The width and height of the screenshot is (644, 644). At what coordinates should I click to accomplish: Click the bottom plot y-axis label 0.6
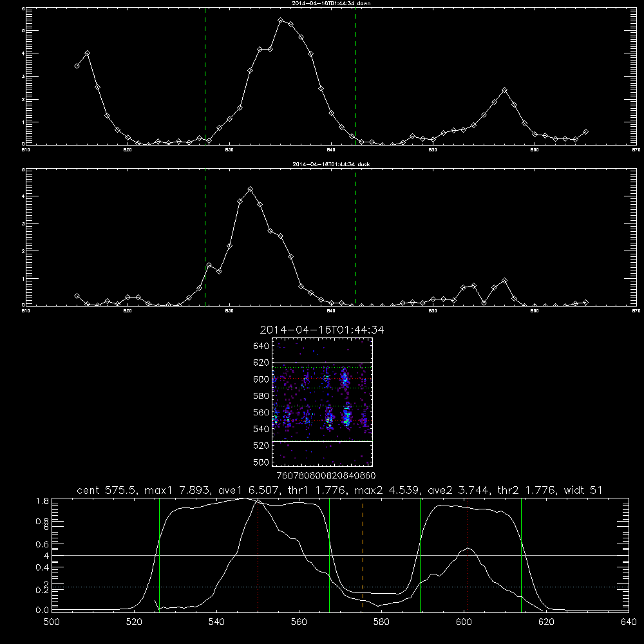tap(43, 544)
